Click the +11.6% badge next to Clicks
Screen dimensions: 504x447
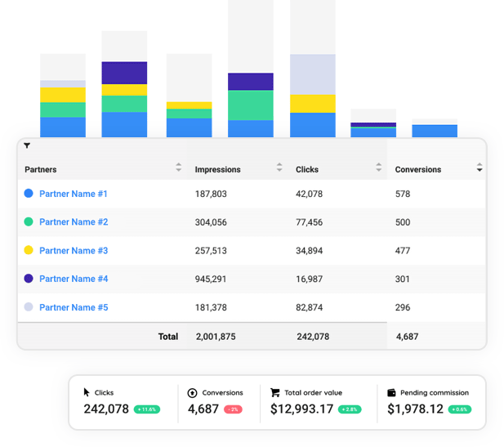147,409
